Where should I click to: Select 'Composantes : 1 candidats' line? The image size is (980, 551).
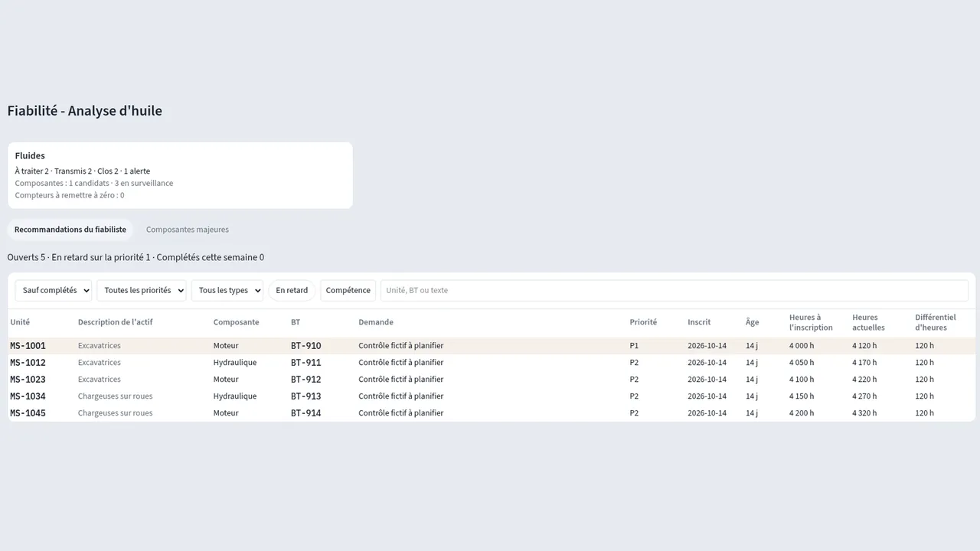click(94, 184)
